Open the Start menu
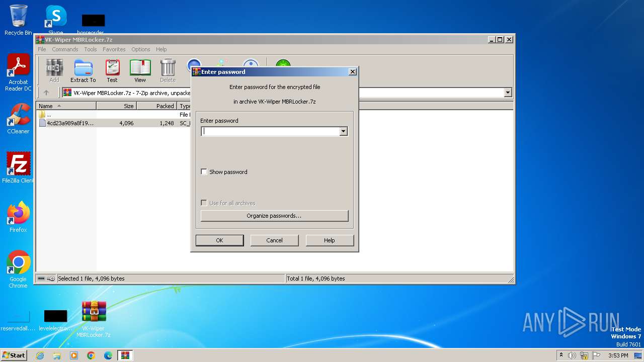The image size is (644, 362). (x=14, y=355)
